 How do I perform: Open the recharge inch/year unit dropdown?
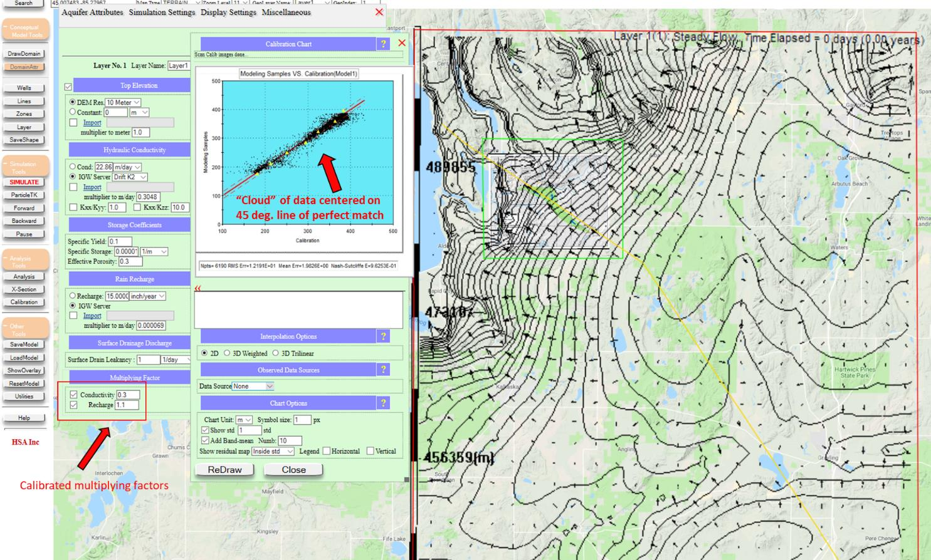click(147, 296)
